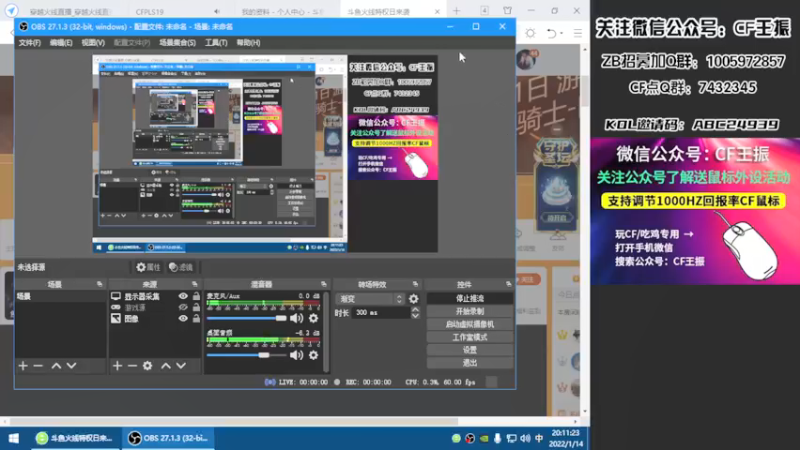
Task: Pop out the 转场特效 dock panel
Action: click(415, 284)
